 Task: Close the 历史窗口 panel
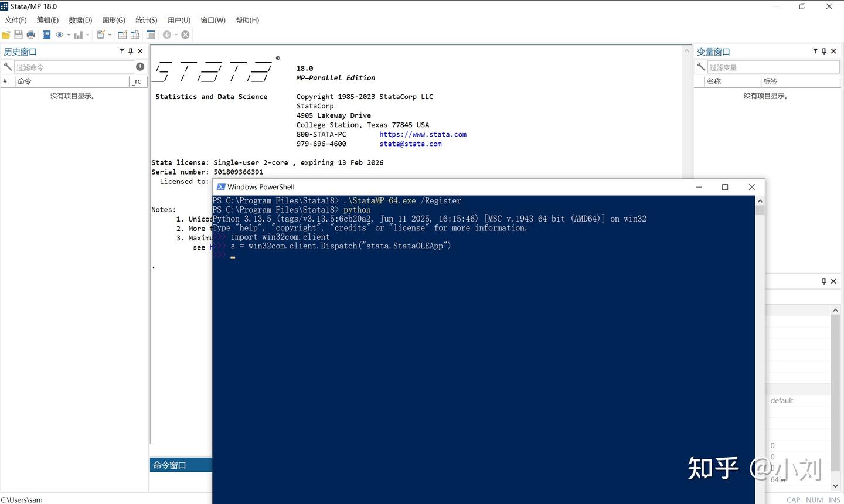tap(140, 52)
